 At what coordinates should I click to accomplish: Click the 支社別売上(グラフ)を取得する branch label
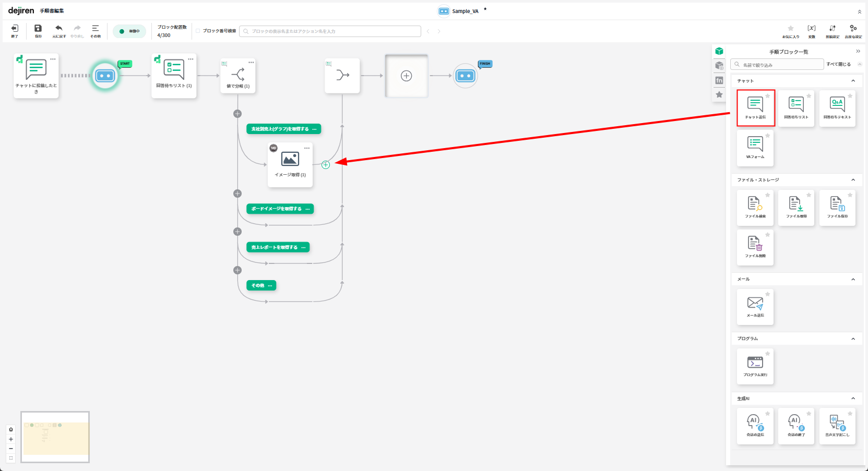(280, 129)
